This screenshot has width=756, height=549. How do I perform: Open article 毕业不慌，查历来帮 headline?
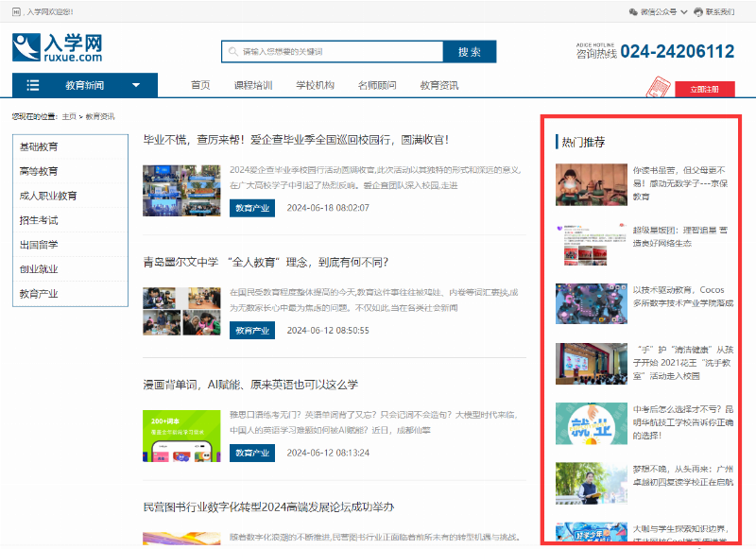(296, 140)
